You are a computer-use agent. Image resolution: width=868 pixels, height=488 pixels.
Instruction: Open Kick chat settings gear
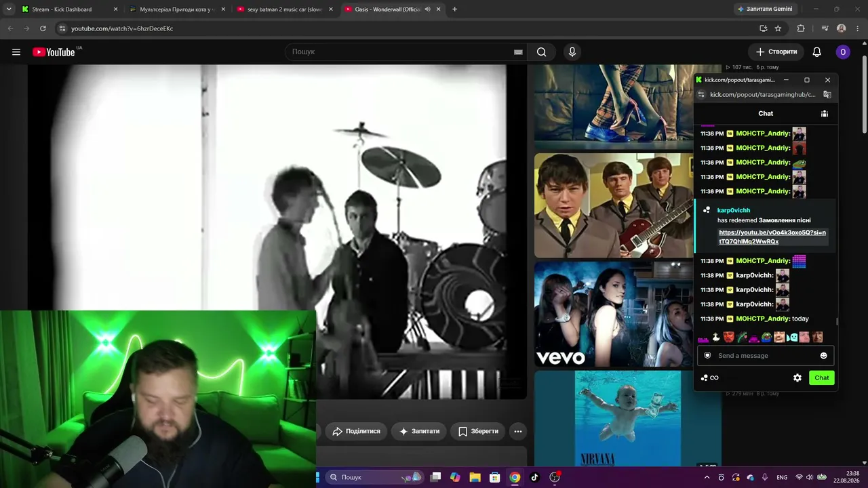(797, 378)
